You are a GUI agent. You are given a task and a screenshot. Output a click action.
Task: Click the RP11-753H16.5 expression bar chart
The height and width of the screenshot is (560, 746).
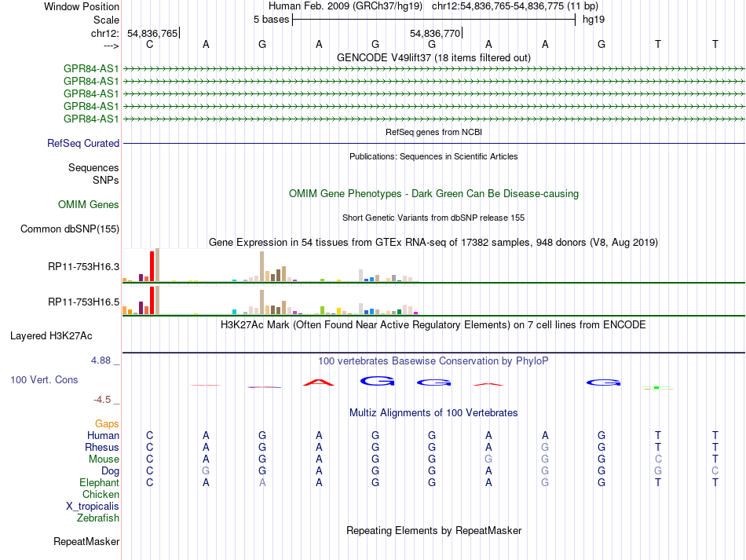pos(271,300)
